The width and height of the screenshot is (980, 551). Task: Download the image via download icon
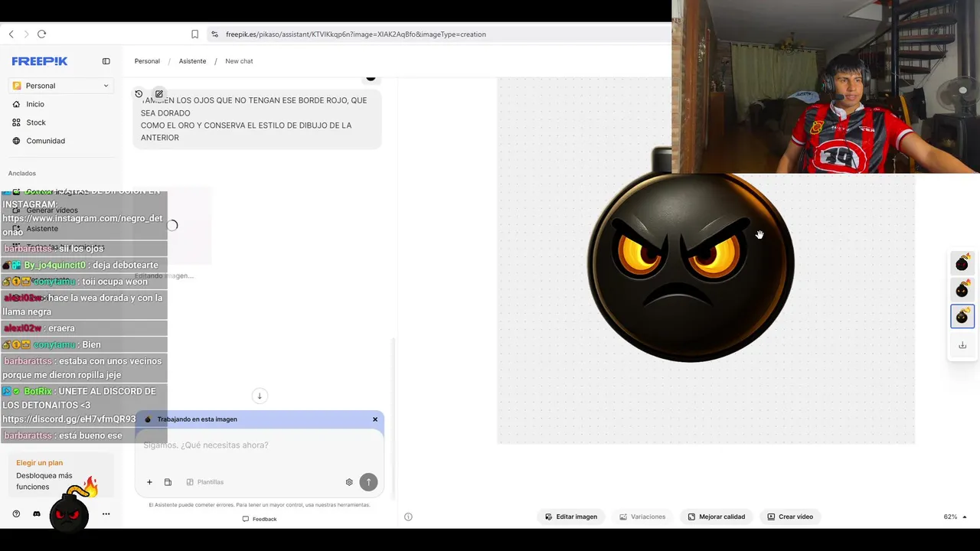(x=962, y=345)
